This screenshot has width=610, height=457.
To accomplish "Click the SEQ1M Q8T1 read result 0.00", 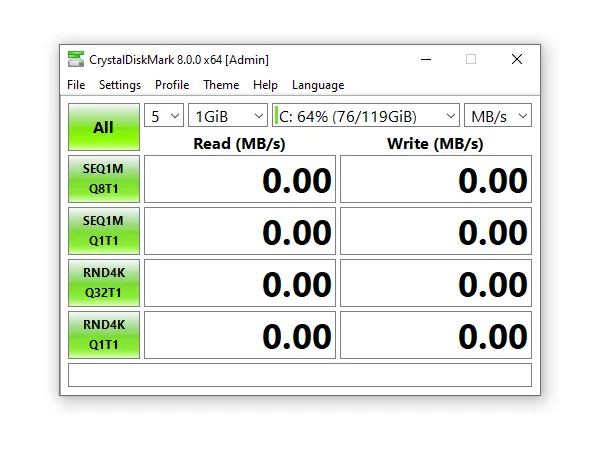I will click(x=240, y=179).
